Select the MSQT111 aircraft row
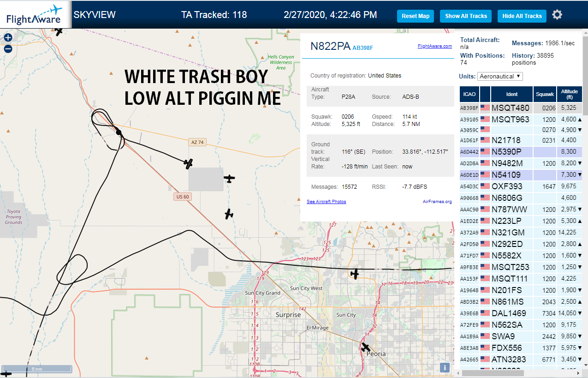This screenshot has width=588, height=378. (x=521, y=279)
